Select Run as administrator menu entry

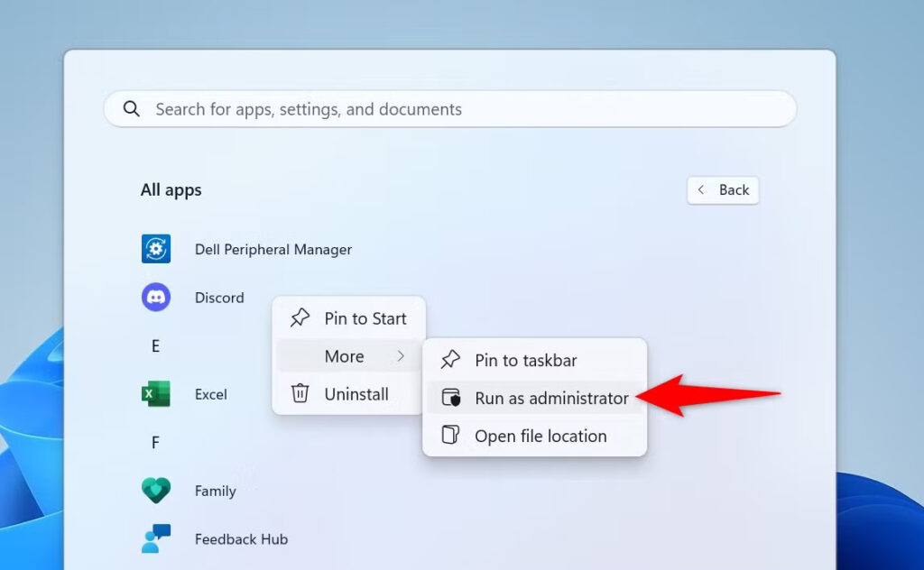click(x=534, y=398)
